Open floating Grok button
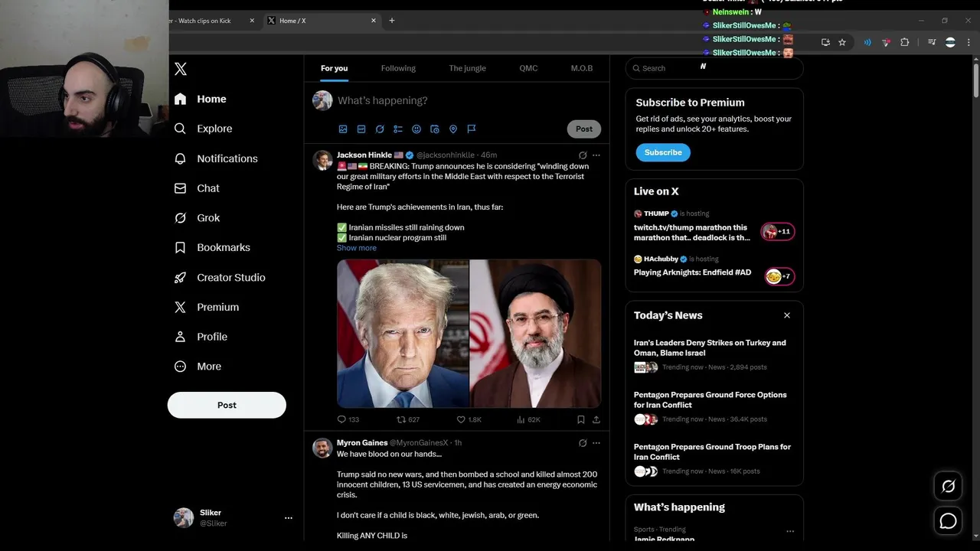This screenshot has width=980, height=551. [x=948, y=486]
